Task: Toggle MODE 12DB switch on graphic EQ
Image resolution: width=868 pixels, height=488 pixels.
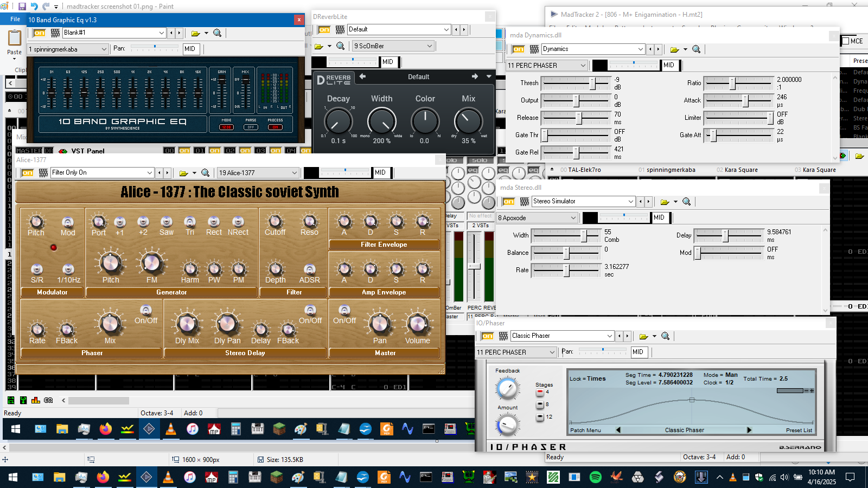Action: click(x=226, y=127)
